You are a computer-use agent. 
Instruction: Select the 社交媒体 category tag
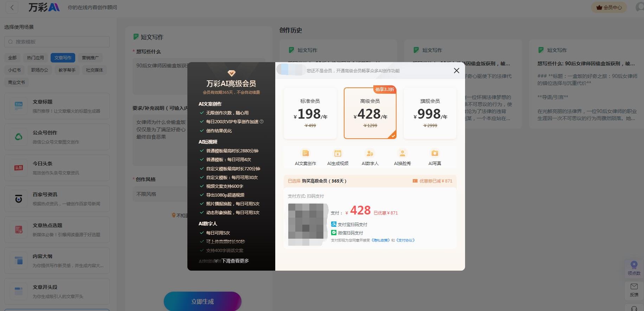click(x=95, y=70)
